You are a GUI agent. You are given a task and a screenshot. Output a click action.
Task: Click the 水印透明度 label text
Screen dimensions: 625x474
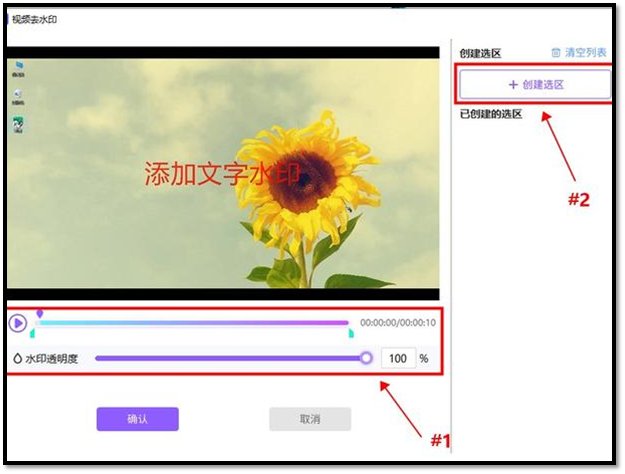[x=51, y=359]
